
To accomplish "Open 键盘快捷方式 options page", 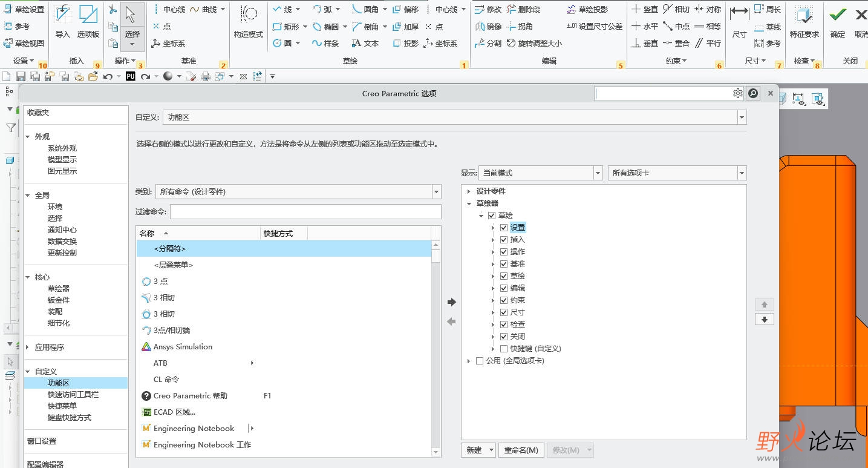I will [70, 418].
